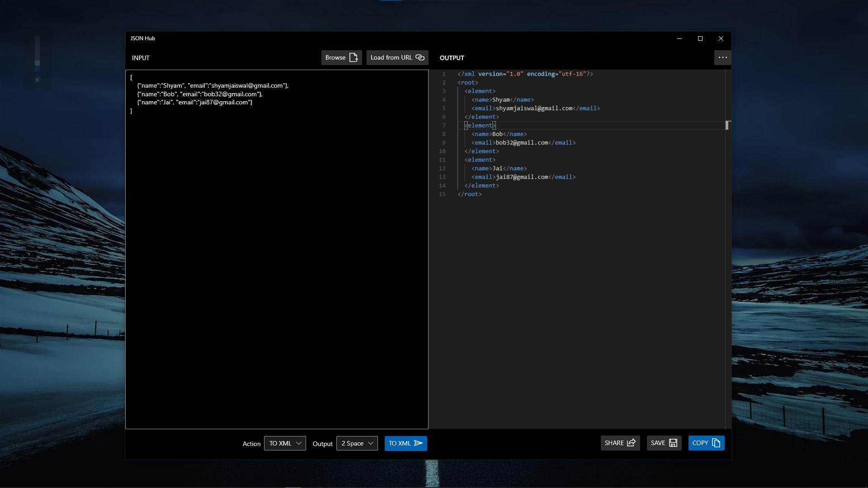Expand the Action TO XML dropdown
This screenshot has width=868, height=488.
click(285, 443)
